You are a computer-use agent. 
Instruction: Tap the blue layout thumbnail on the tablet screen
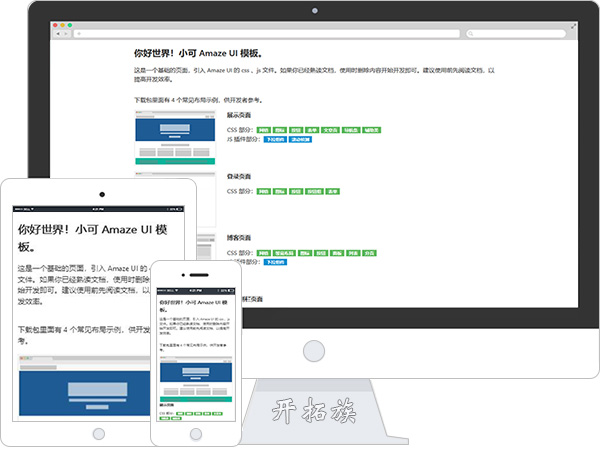coord(85,386)
